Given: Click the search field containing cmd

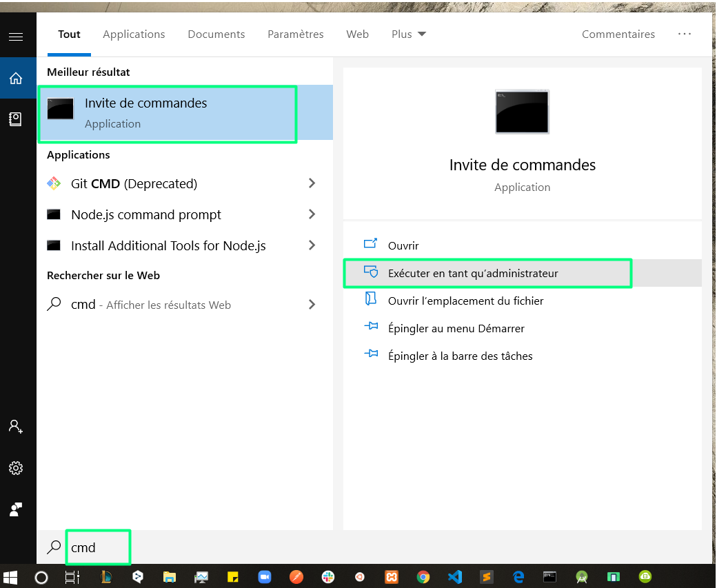Looking at the screenshot, I should (97, 546).
